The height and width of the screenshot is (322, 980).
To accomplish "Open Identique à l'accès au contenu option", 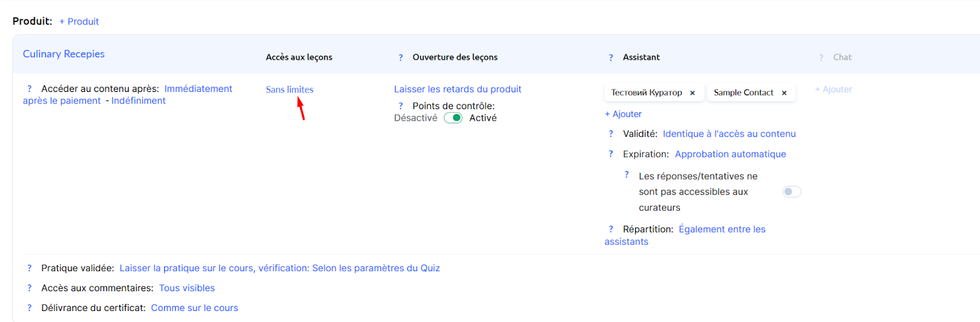I will pos(729,134).
